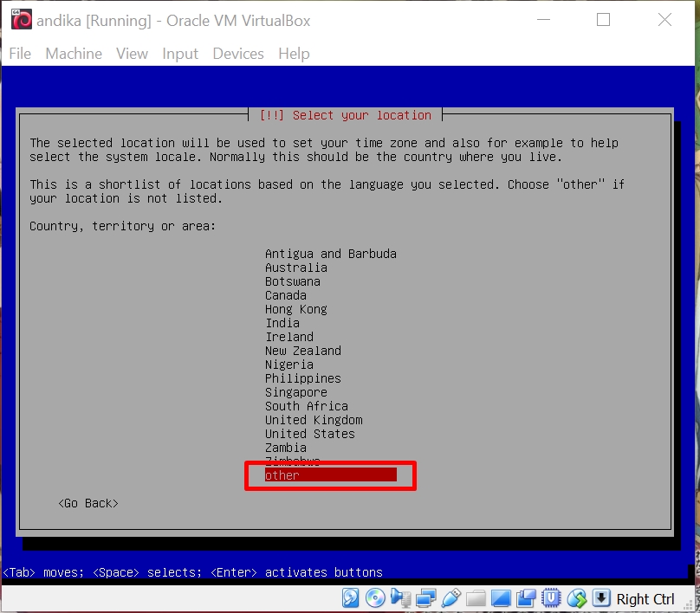Click the display settings status icon
Image resolution: width=700 pixels, height=613 pixels.
(x=501, y=598)
